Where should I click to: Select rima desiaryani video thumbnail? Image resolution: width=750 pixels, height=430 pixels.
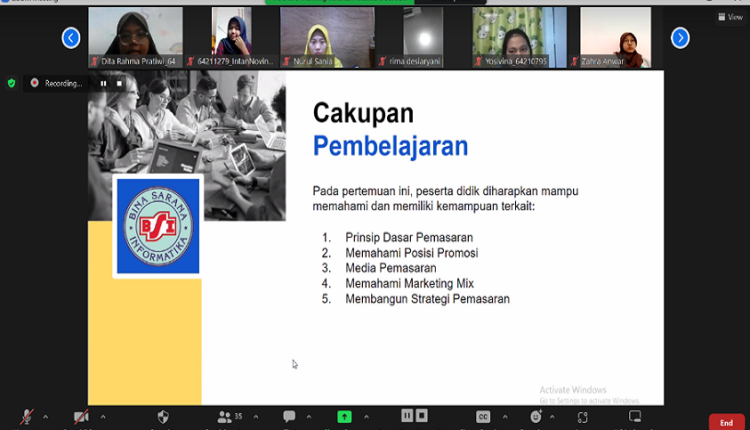tap(423, 37)
